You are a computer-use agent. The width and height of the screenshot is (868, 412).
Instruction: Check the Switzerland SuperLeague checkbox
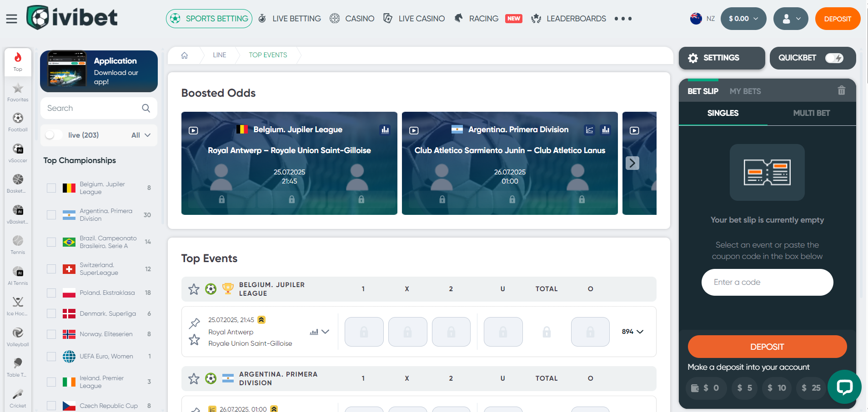click(51, 269)
